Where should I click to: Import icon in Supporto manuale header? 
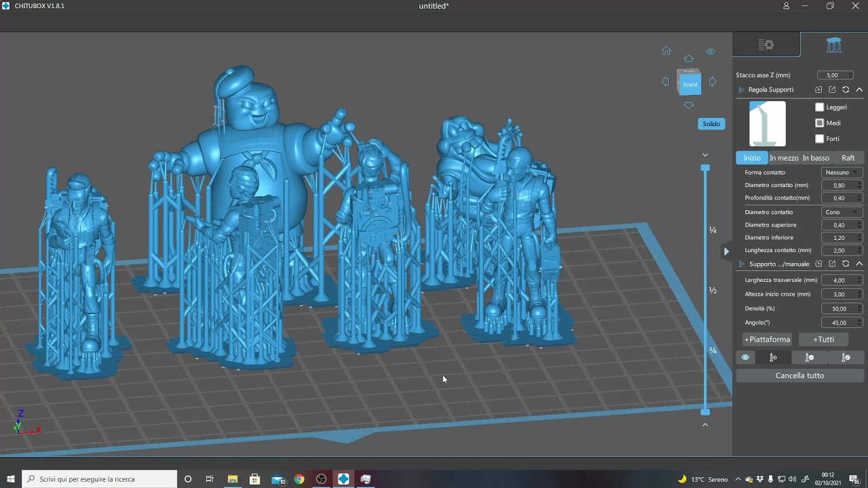point(818,264)
